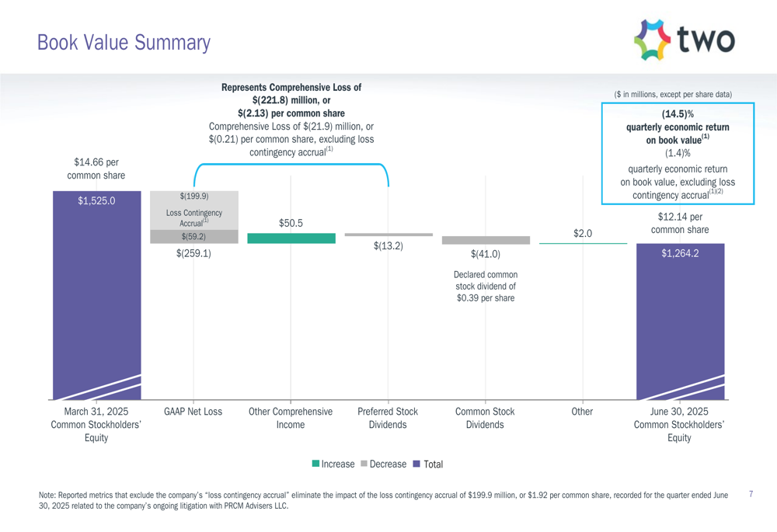Click the Comprehensive Loss header text
The height and width of the screenshot is (532, 777).
coord(291,120)
